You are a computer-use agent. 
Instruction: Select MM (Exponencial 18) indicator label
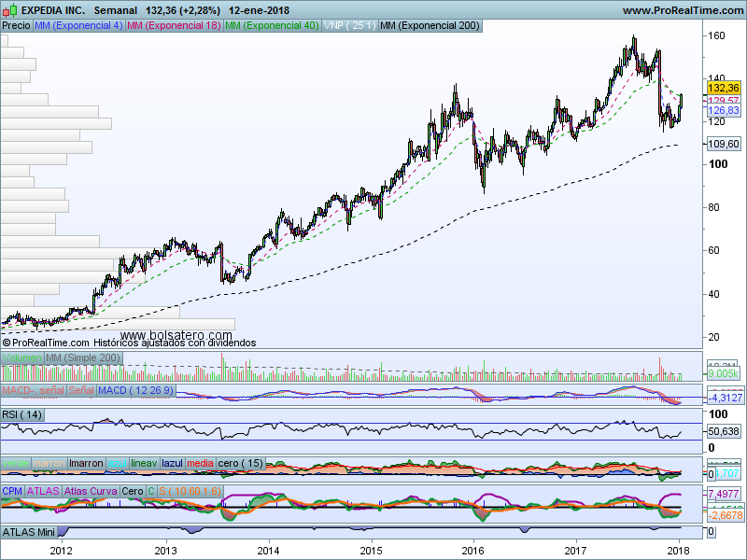(x=175, y=26)
